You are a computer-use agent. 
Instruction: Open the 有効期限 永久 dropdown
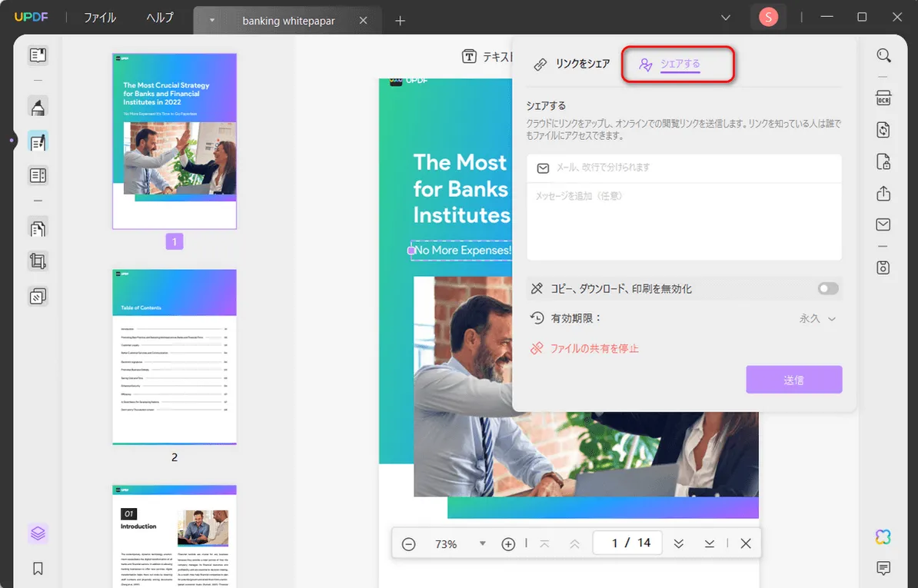tap(818, 319)
